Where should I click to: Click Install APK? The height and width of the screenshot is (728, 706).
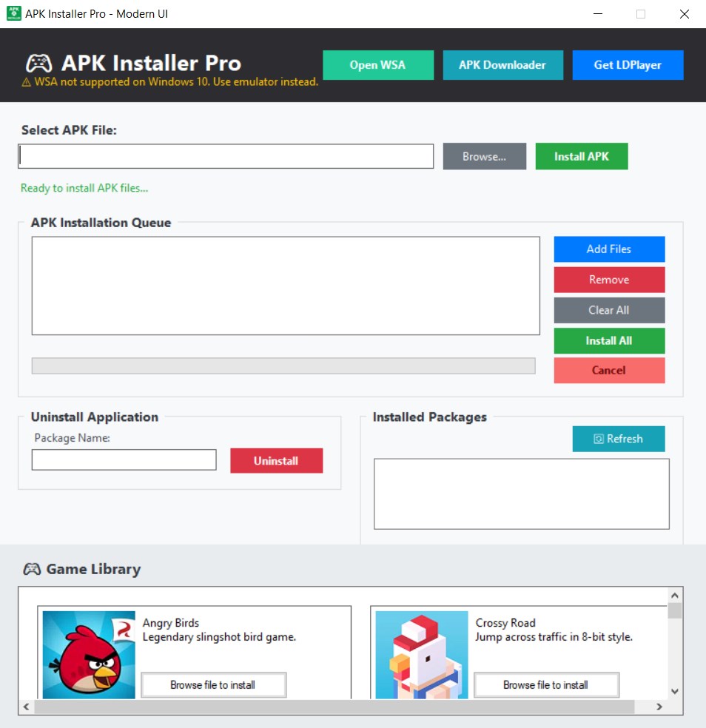click(x=582, y=156)
